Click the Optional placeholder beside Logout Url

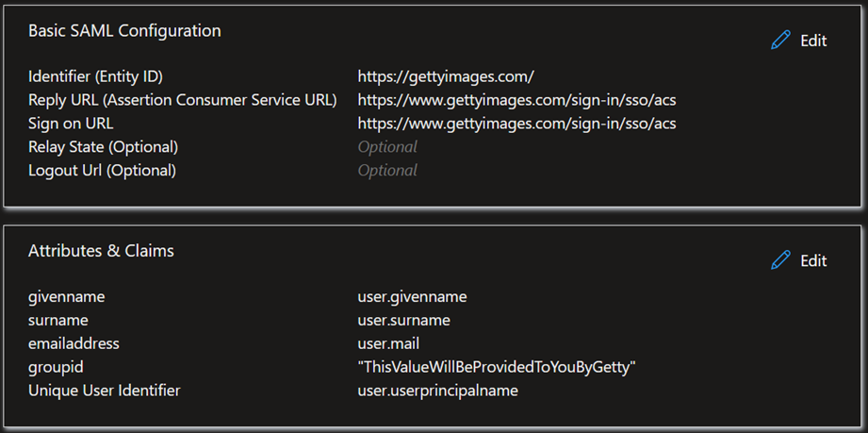tap(387, 170)
